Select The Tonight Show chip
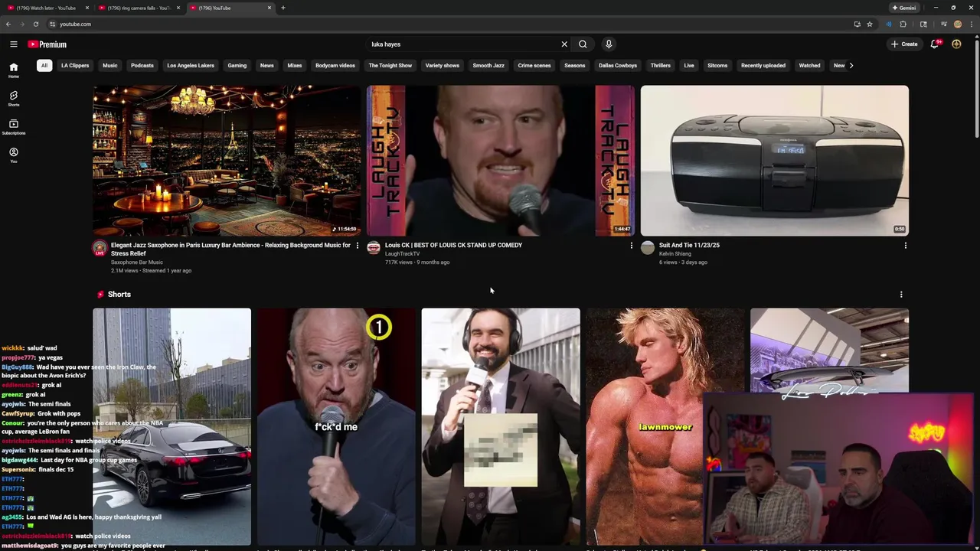 [390, 65]
